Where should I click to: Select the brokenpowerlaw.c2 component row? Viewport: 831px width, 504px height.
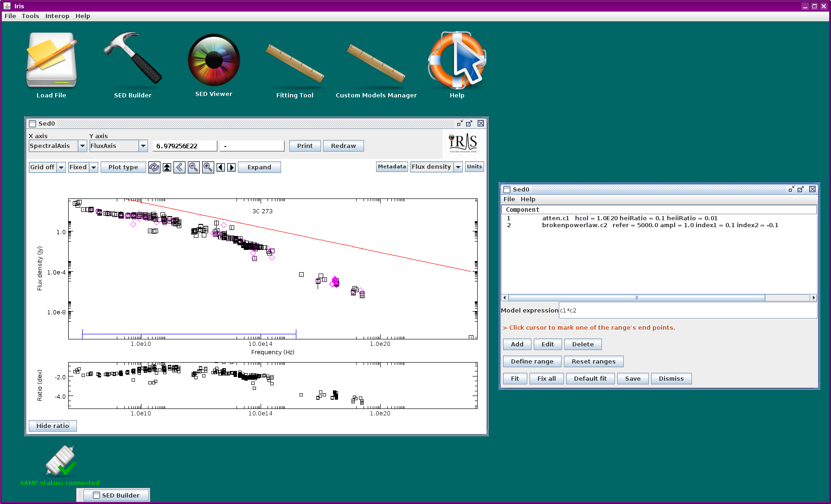tap(658, 225)
